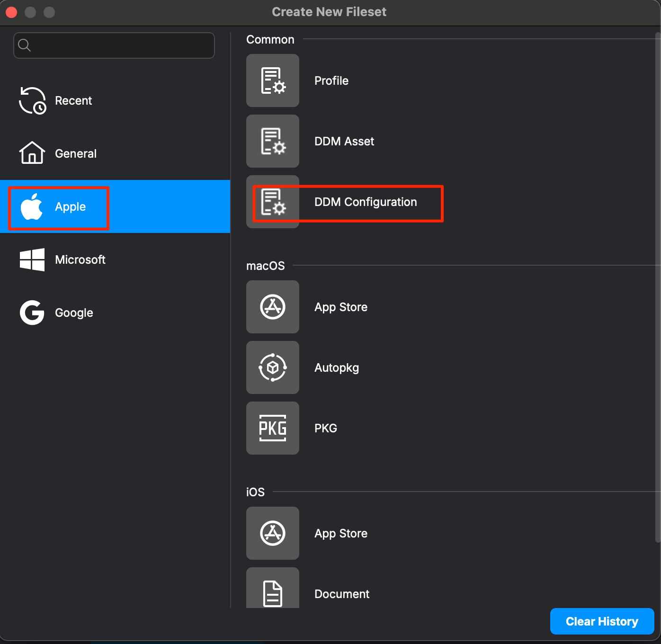Click the Profile fileset icon
This screenshot has height=644, width=661.
click(273, 80)
